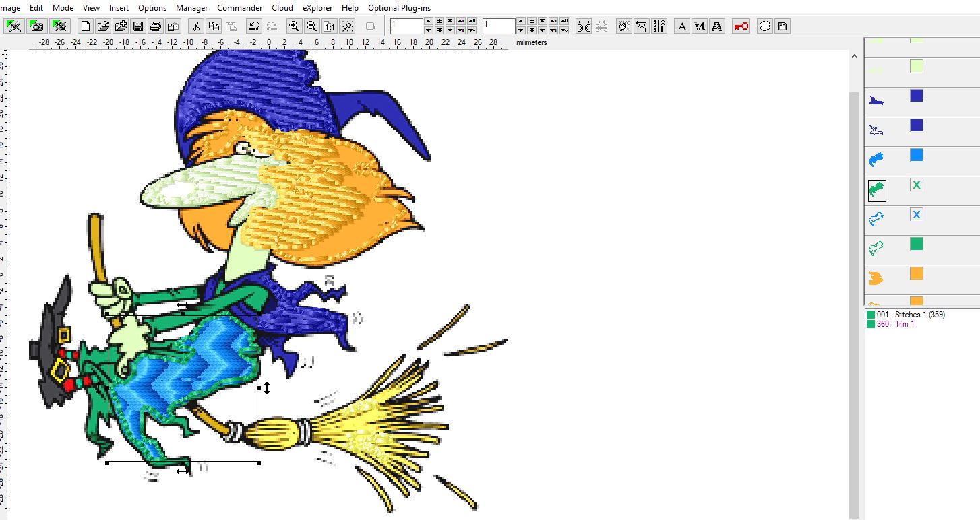
Task: Click the Cut scissors icon
Action: tap(196, 26)
